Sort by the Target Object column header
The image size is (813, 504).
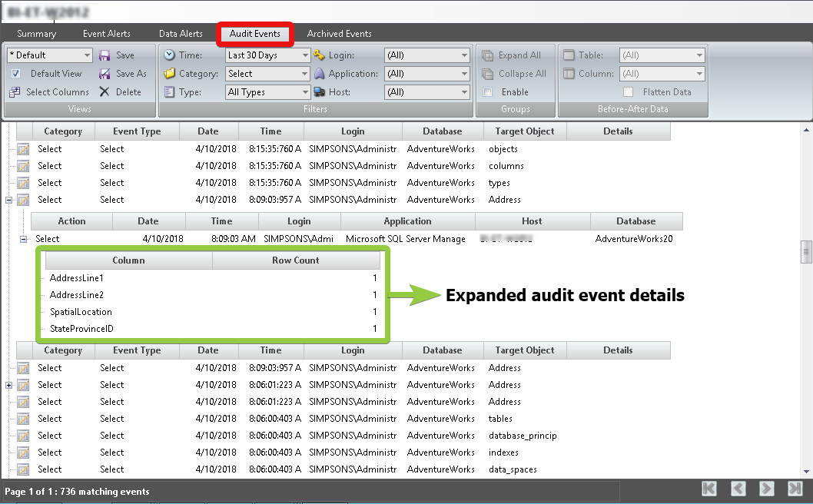click(x=525, y=131)
